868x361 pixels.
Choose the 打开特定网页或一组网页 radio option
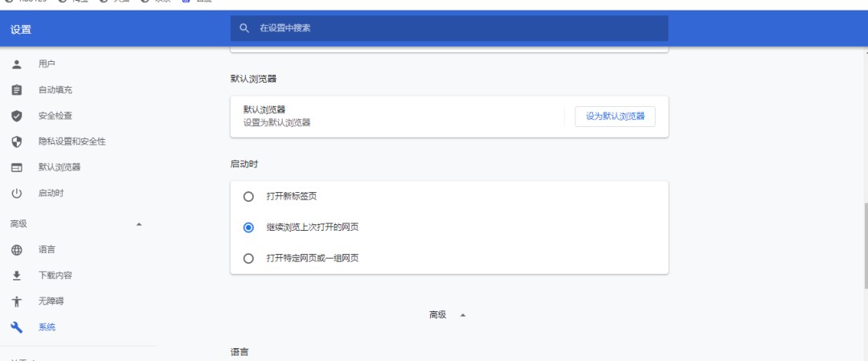point(249,258)
